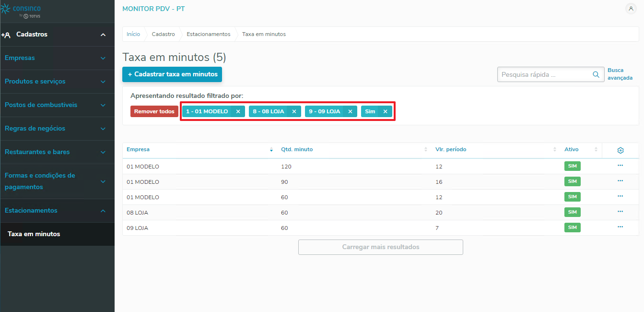Screen dimensions: 644x312
Task: Remove the 9 - 09 LOJA filter
Action: pos(350,111)
